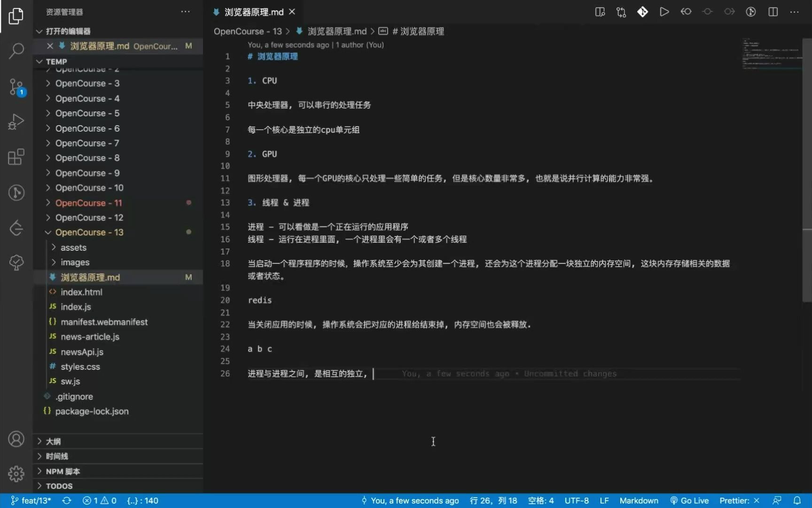Screen dimensions: 812x508
Task: Click the feedback person icon in status bar
Action: (x=777, y=500)
